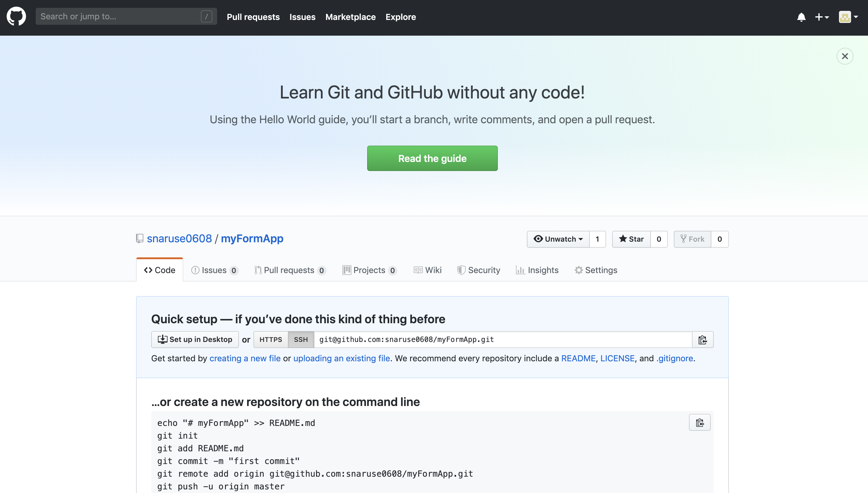Open the notifications bell

pyautogui.click(x=801, y=17)
